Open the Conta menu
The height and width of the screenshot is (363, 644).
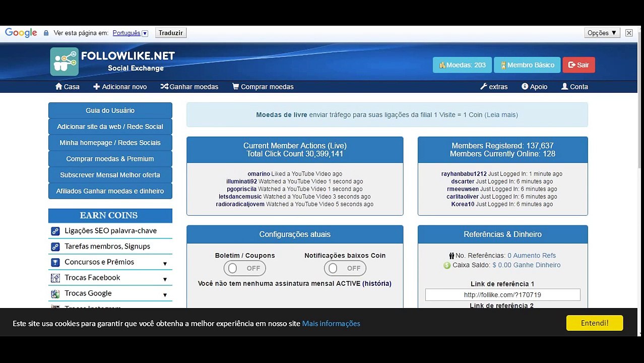(x=575, y=87)
